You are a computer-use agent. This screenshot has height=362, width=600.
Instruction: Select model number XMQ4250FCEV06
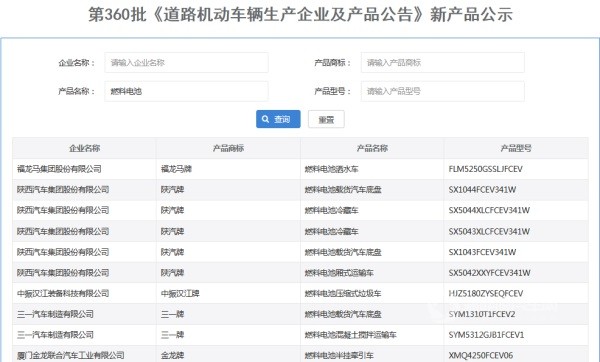coord(481,355)
